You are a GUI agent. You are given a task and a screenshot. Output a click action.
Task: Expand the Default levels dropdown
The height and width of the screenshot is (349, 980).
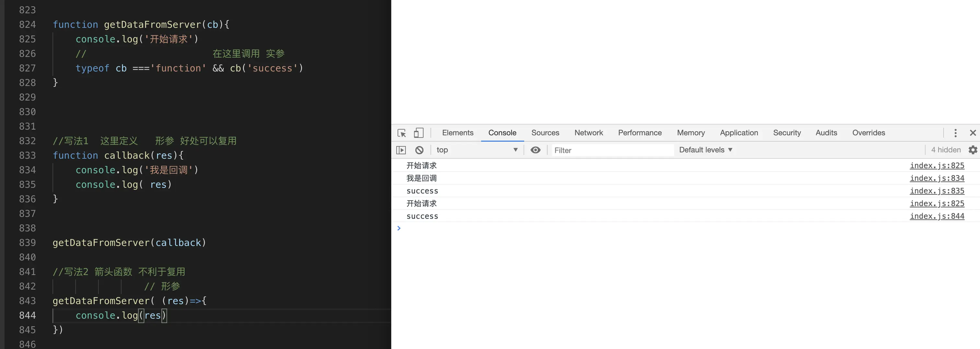tap(706, 150)
